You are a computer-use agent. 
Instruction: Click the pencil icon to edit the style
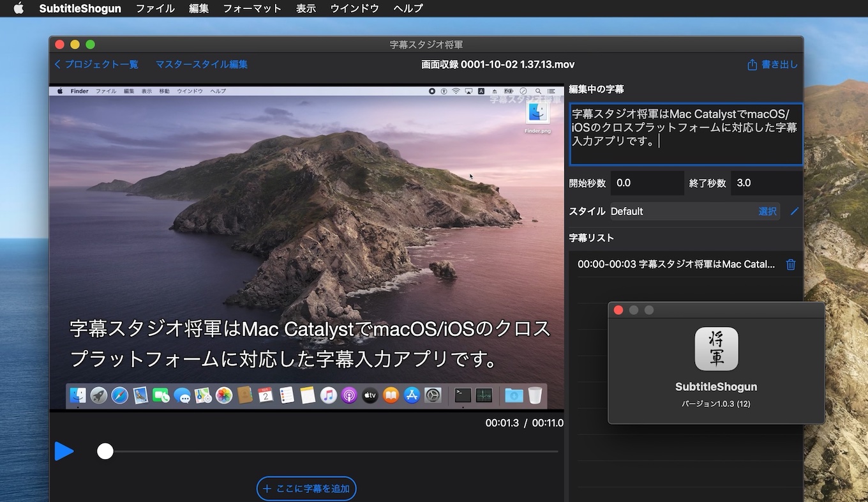pos(795,211)
